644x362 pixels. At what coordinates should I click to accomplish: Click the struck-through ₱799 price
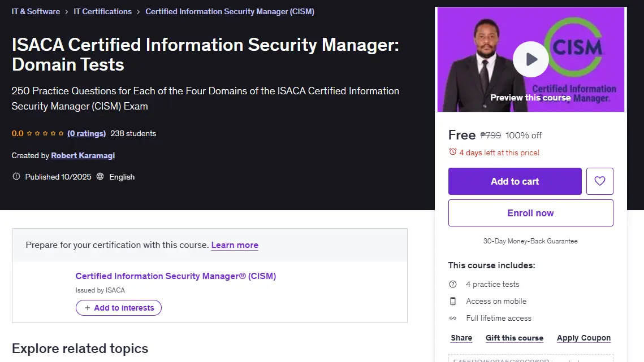[490, 135]
